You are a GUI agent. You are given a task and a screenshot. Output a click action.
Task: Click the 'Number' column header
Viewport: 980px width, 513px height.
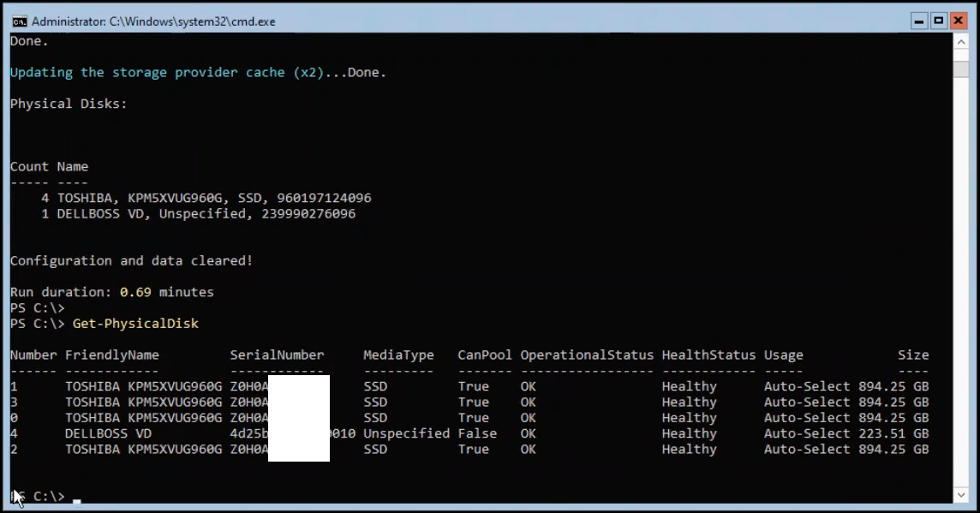click(33, 355)
